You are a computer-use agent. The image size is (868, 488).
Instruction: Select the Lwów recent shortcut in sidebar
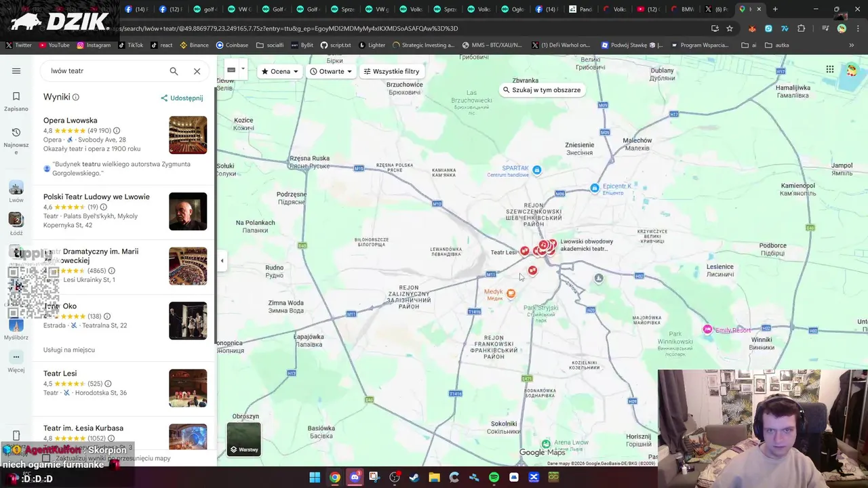(16, 192)
